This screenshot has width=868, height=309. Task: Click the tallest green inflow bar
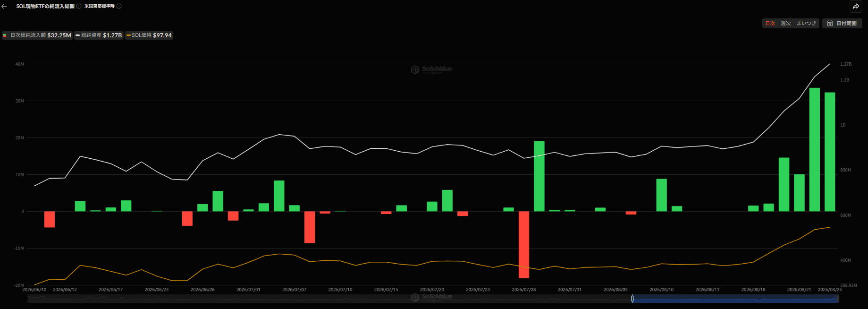coord(815,149)
